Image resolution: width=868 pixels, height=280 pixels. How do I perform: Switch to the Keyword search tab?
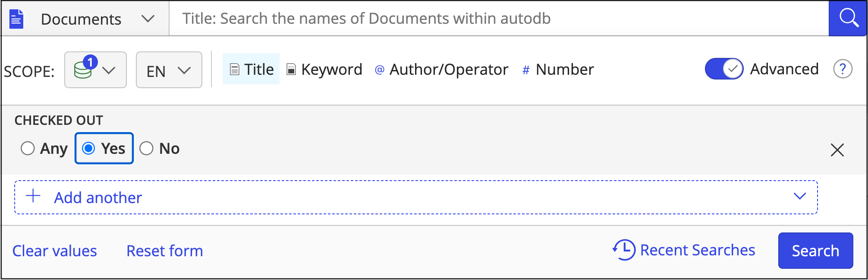tap(324, 70)
